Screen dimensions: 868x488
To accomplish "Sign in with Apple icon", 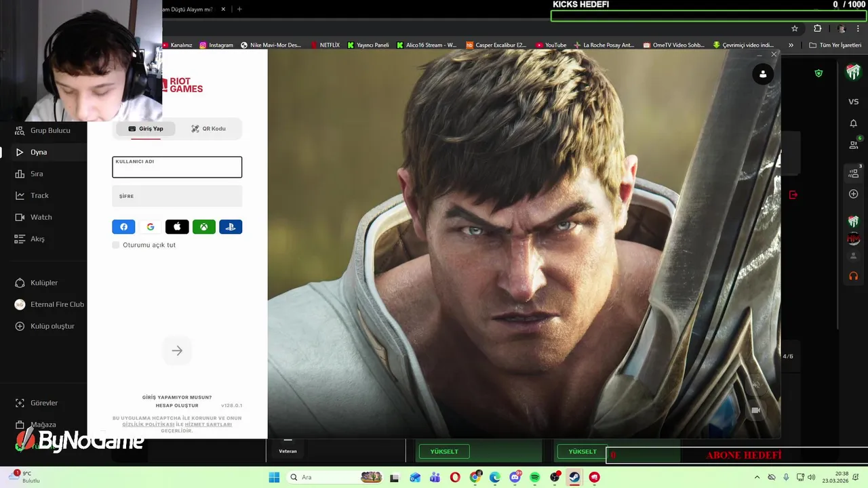I will (x=177, y=227).
